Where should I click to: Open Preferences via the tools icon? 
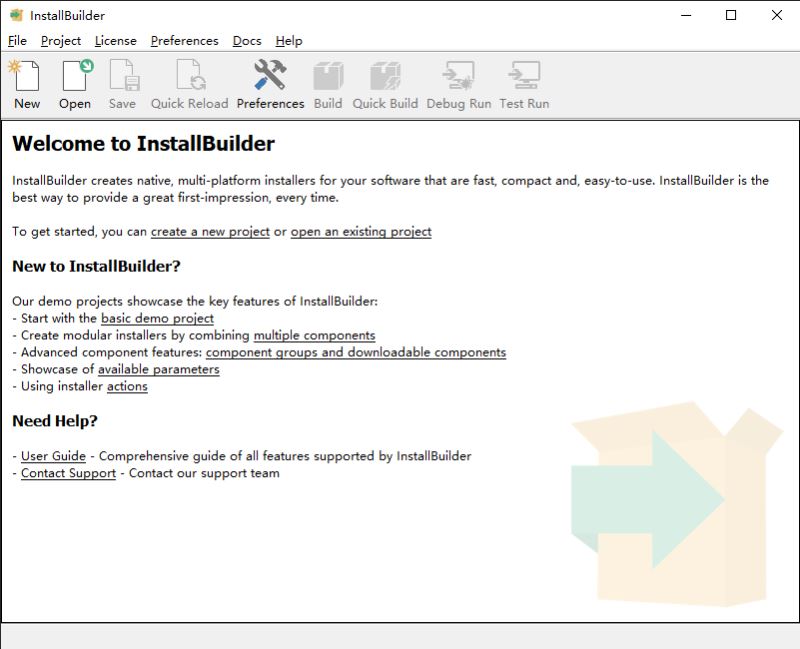(270, 76)
